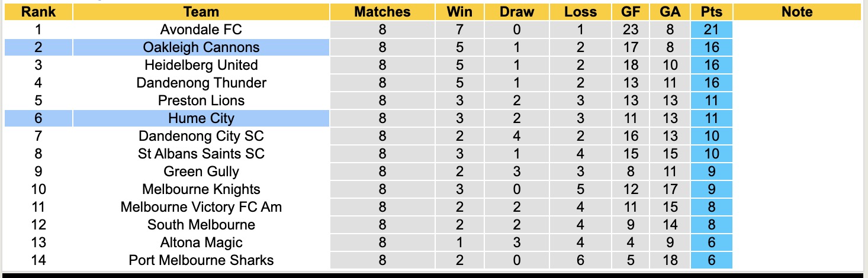Viewport: 868px width, 278px height.
Task: Click the Melbourne Knights team name
Action: 201,189
